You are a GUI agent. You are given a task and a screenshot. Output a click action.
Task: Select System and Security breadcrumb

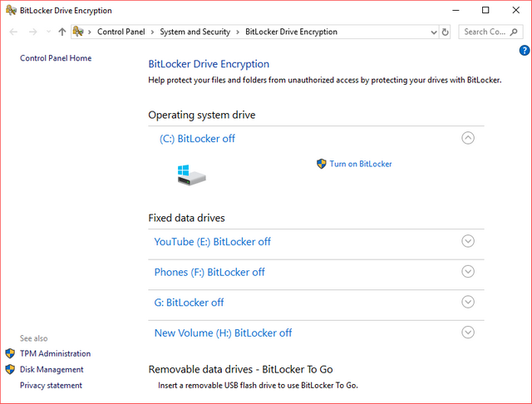(x=195, y=32)
